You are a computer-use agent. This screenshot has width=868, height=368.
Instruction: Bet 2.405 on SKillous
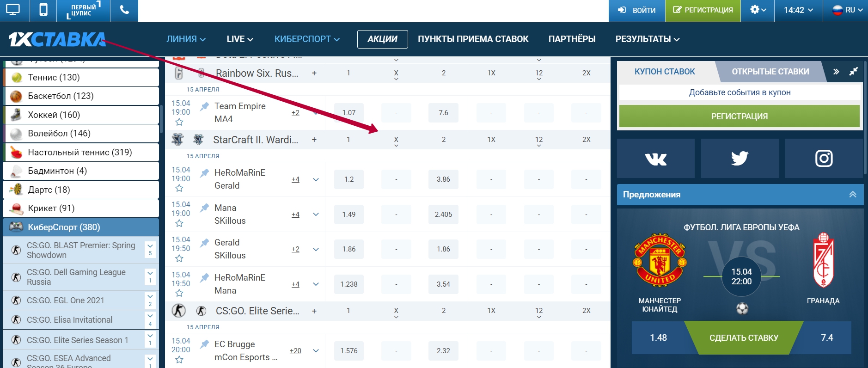pyautogui.click(x=443, y=215)
